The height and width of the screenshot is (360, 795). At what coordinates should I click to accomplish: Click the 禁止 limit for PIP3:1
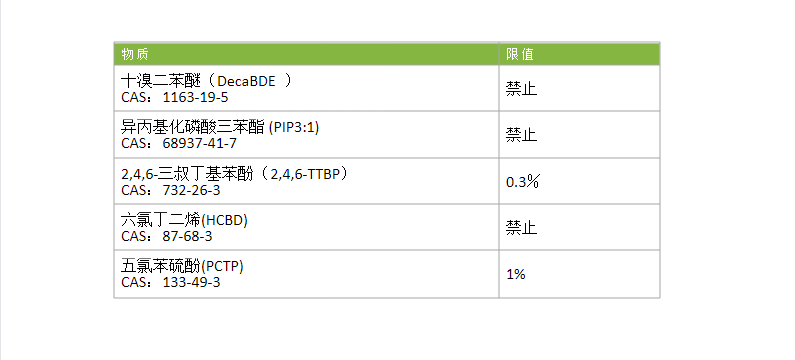pos(521,135)
